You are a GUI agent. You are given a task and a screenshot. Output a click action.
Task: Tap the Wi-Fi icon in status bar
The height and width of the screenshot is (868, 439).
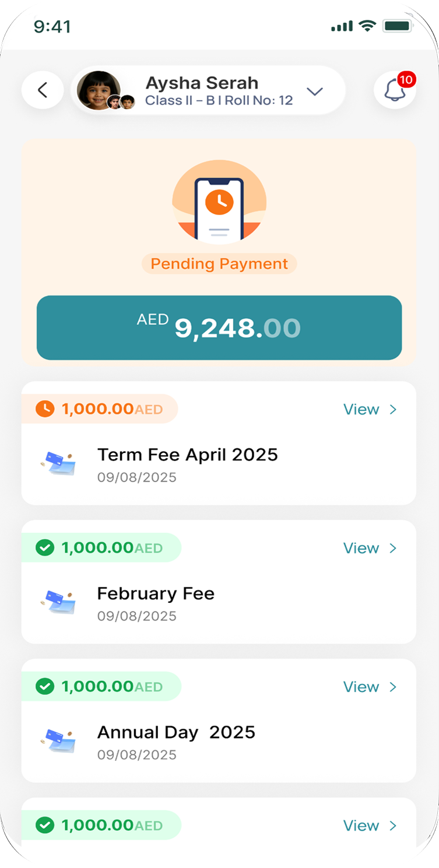[x=367, y=26]
